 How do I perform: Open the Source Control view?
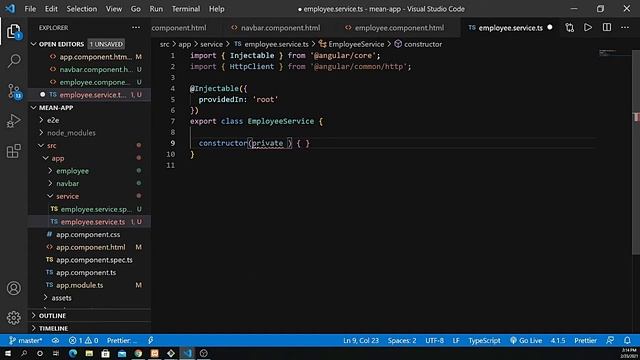[14, 91]
